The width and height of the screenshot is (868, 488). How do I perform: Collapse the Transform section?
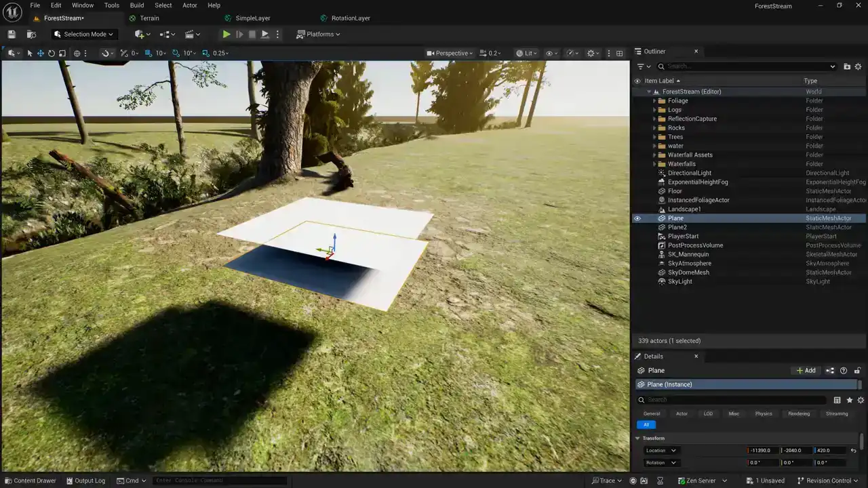tap(638, 439)
